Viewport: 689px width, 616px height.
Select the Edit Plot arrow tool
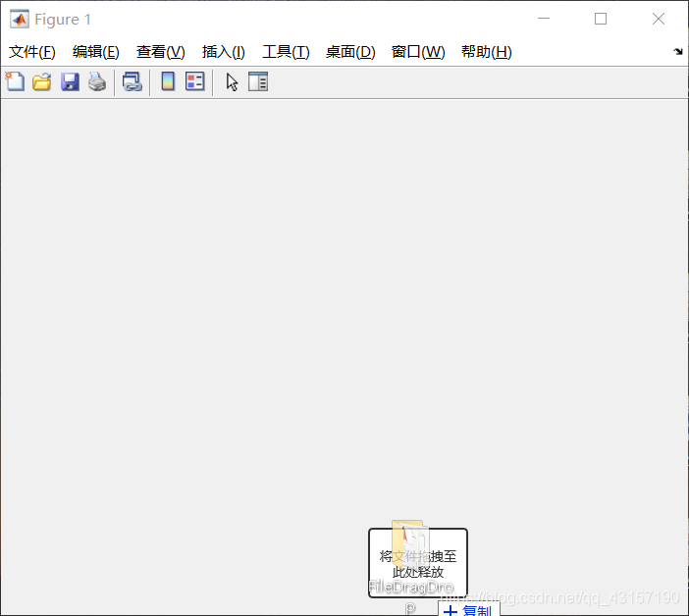tap(232, 82)
